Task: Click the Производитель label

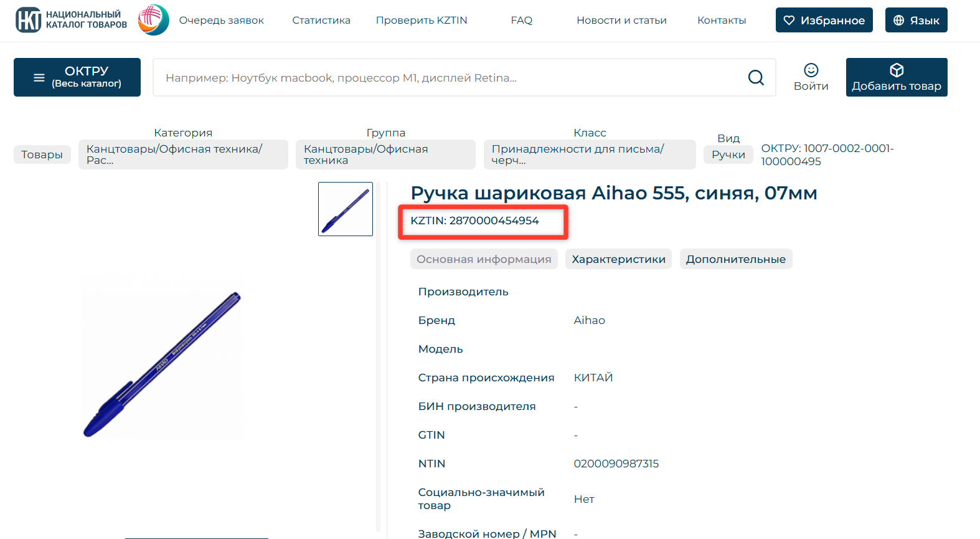Action: pyautogui.click(x=463, y=292)
